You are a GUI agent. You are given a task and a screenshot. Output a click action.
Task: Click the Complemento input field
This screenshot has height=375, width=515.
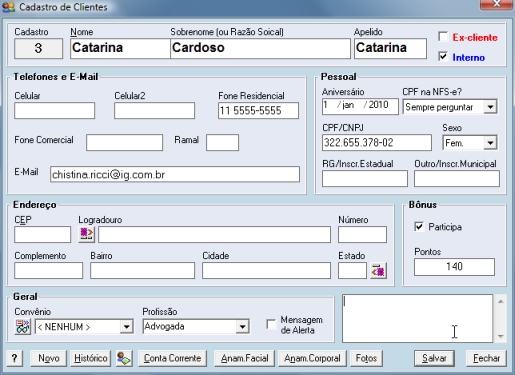tap(48, 271)
